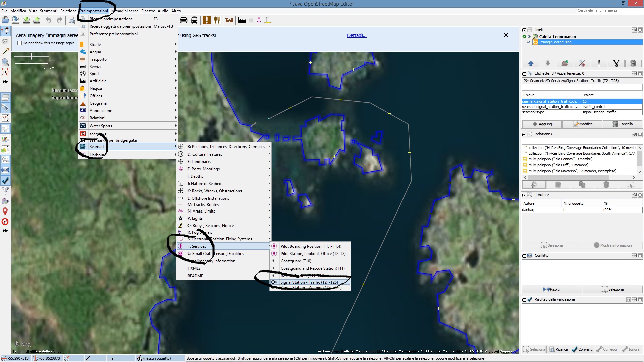
Task: Select the draw nodes tool
Action: (5, 52)
